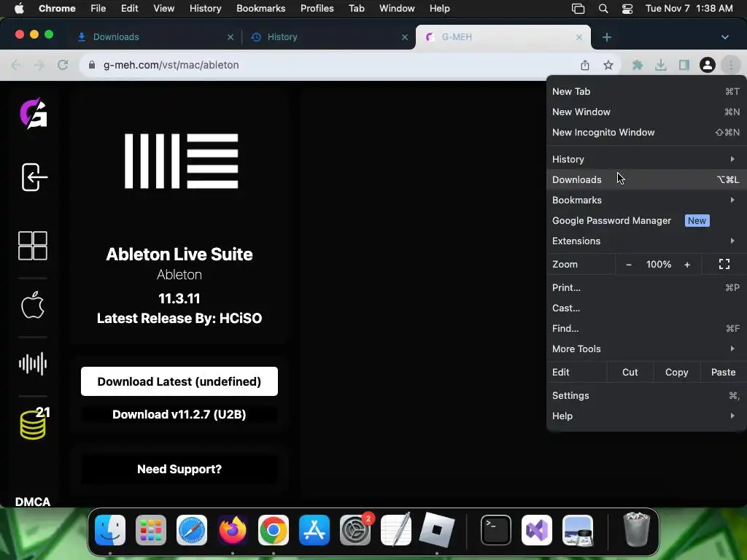Open Terminal from the Dock
Screen dimensions: 747x560
(x=495, y=530)
